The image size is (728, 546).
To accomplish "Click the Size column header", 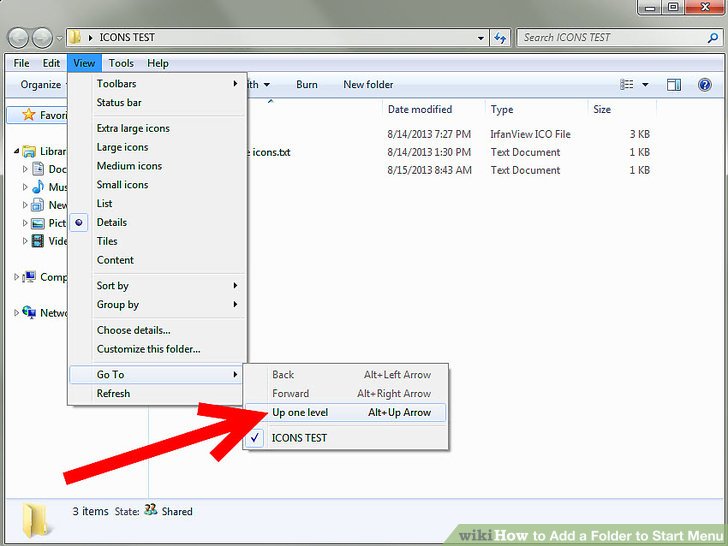I will tap(602, 110).
